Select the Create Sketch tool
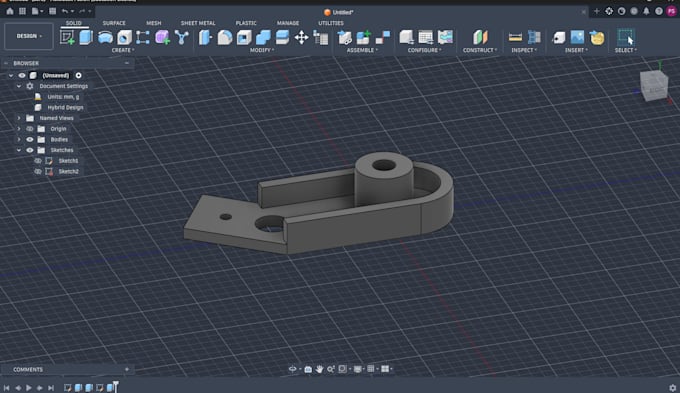This screenshot has width=680, height=393. tap(67, 37)
